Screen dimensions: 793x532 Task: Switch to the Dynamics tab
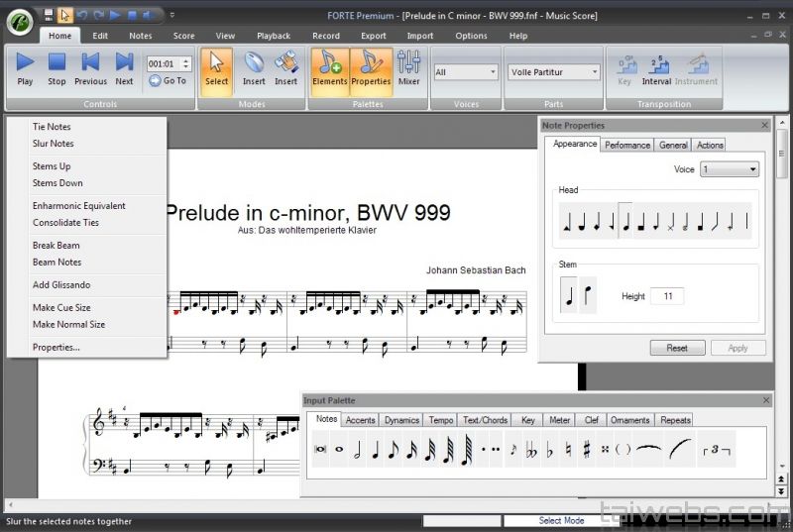(401, 420)
